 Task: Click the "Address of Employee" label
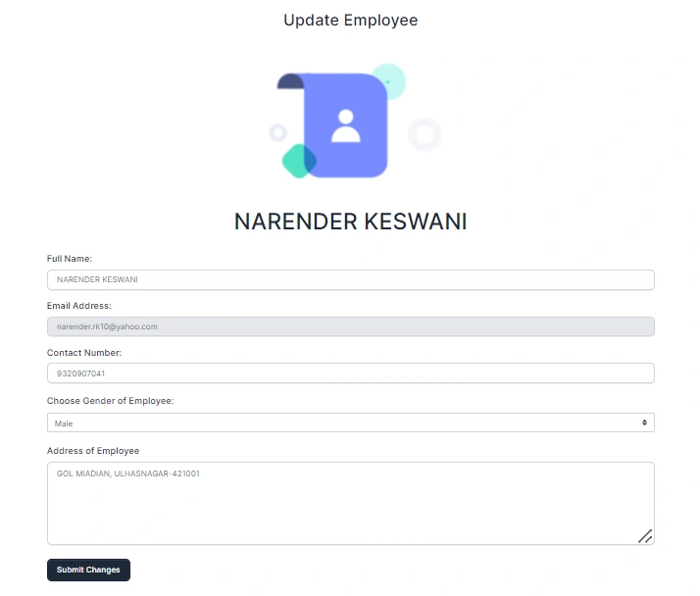tap(93, 451)
